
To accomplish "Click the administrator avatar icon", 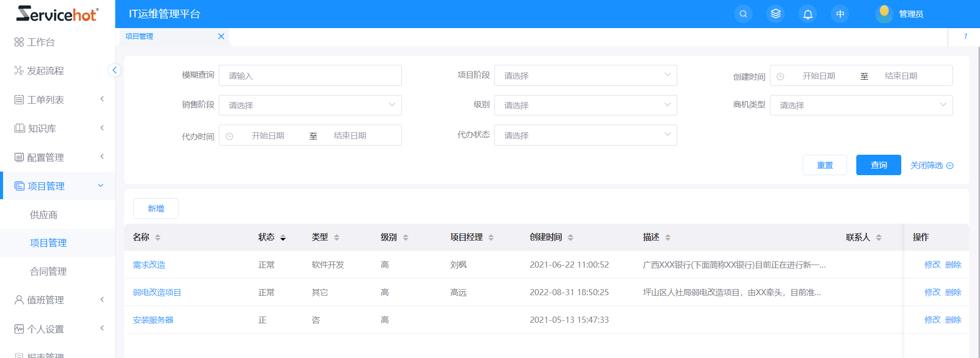I will (884, 13).
